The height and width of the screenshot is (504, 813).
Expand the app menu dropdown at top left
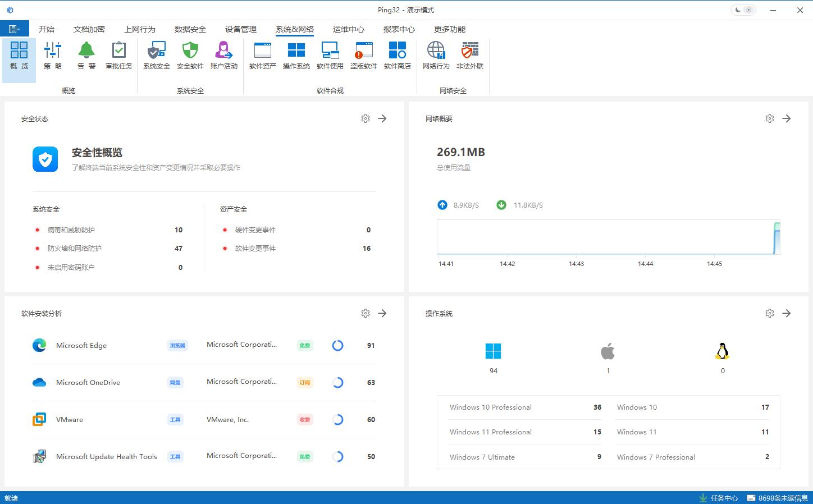point(14,28)
